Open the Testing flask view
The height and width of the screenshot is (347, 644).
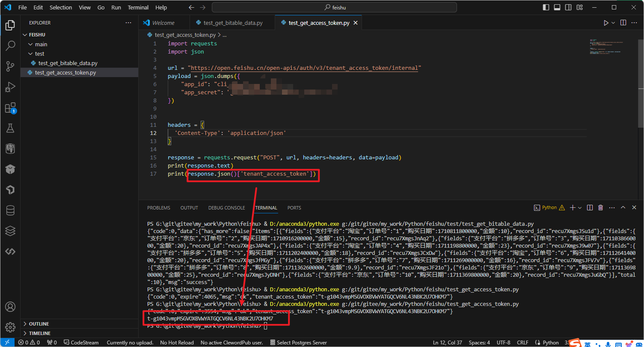pyautogui.click(x=10, y=128)
